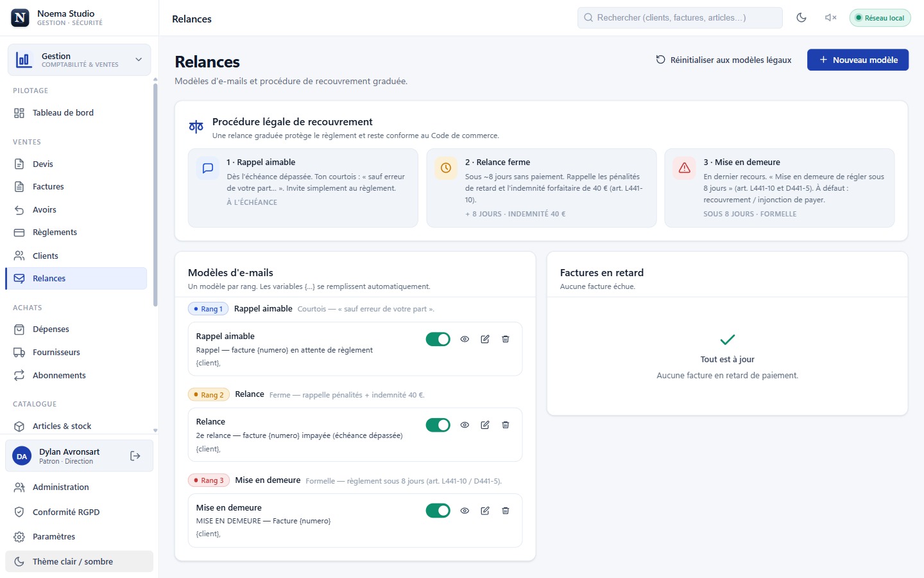This screenshot has height=578, width=924.
Task: Click the Noema Studio logo icon
Action: (21, 18)
